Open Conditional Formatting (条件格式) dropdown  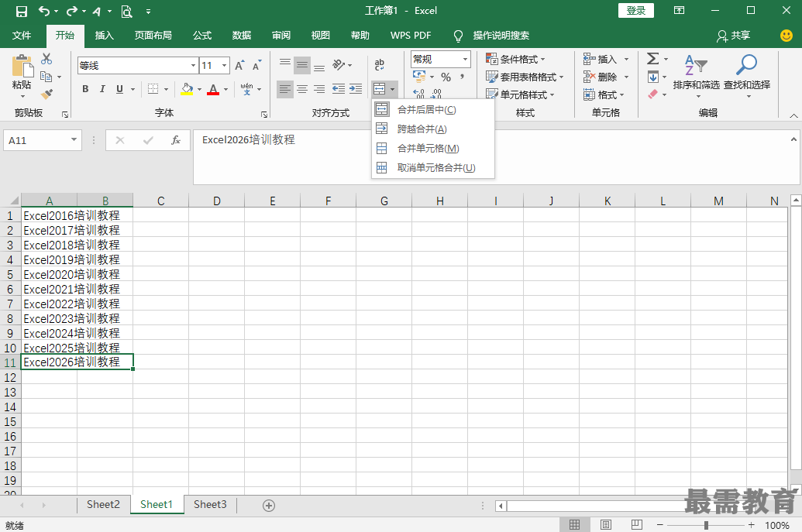[515, 59]
